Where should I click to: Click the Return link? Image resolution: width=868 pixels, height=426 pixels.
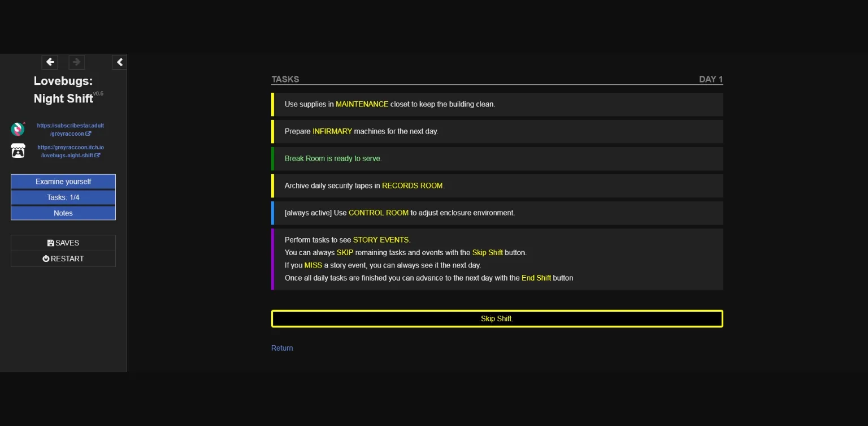point(282,347)
